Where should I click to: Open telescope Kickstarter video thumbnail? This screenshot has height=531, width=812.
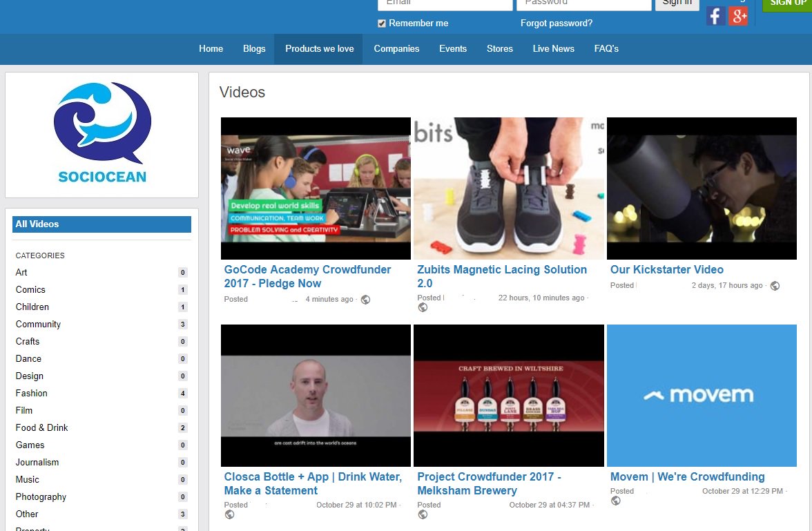click(x=702, y=189)
